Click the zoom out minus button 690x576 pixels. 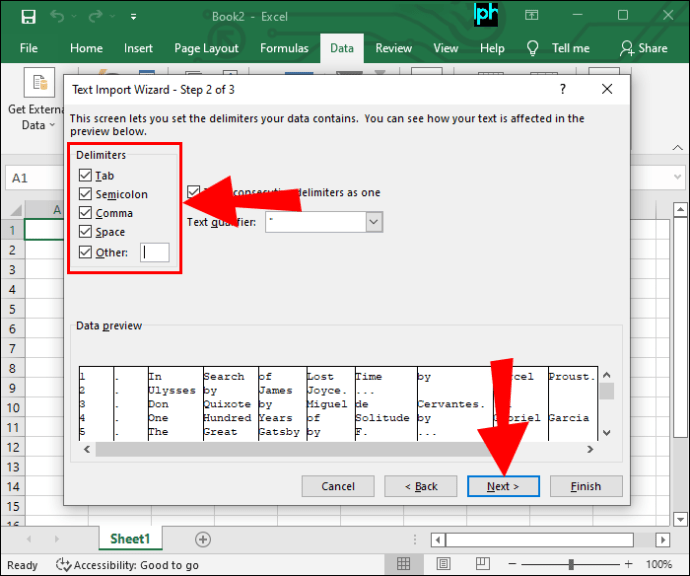click(x=512, y=564)
